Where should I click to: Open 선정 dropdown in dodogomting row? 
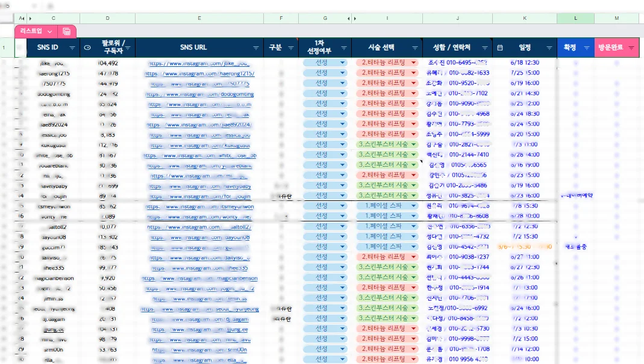(342, 94)
